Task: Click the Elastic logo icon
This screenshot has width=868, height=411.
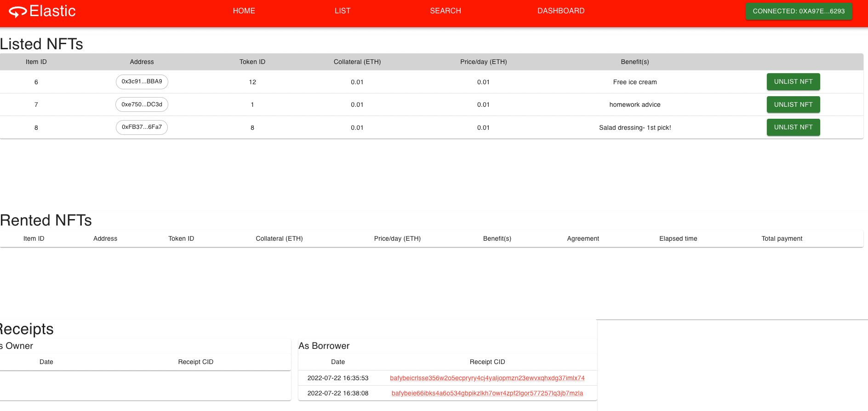Action: tap(17, 12)
